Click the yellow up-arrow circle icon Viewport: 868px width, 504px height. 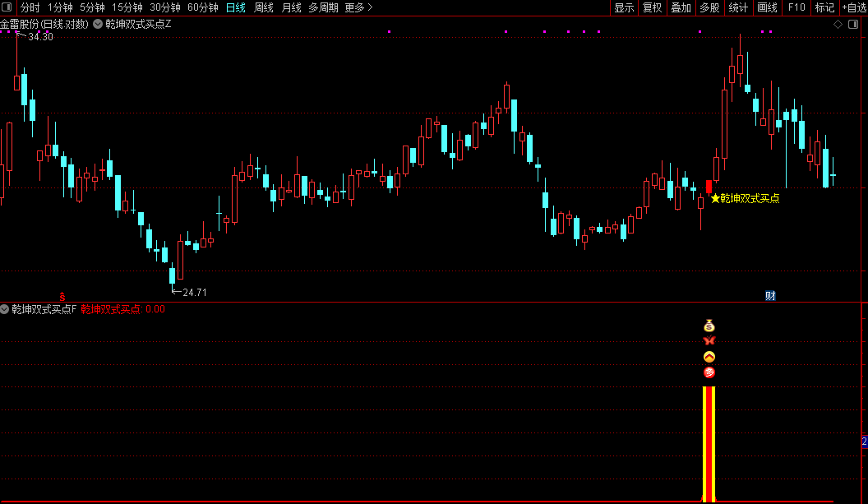tap(709, 357)
